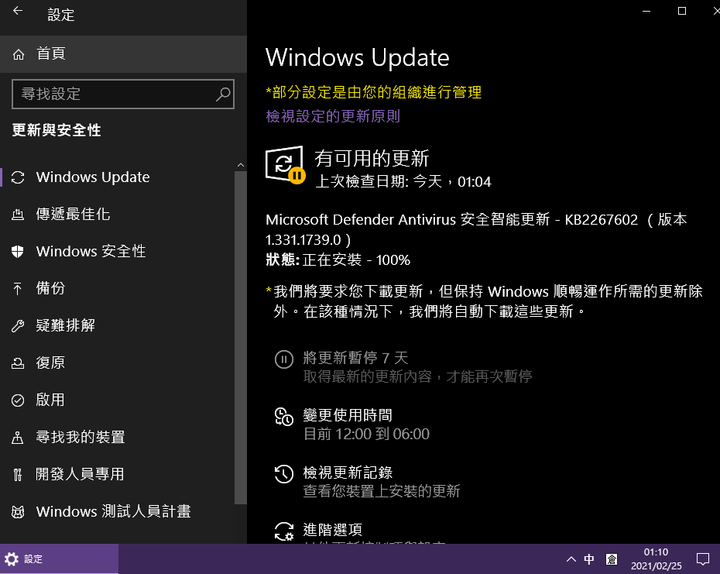Click the 尋找我的裝置 locator icon
This screenshot has width=720, height=574.
(17, 437)
